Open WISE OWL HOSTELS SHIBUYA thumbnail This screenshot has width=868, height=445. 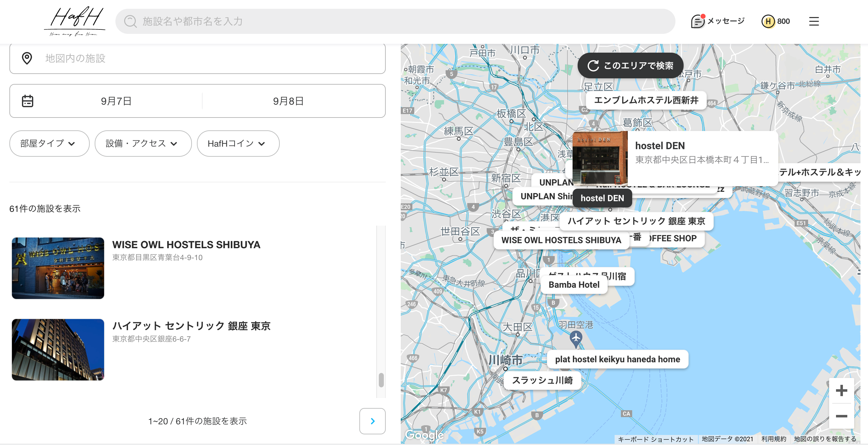[58, 268]
